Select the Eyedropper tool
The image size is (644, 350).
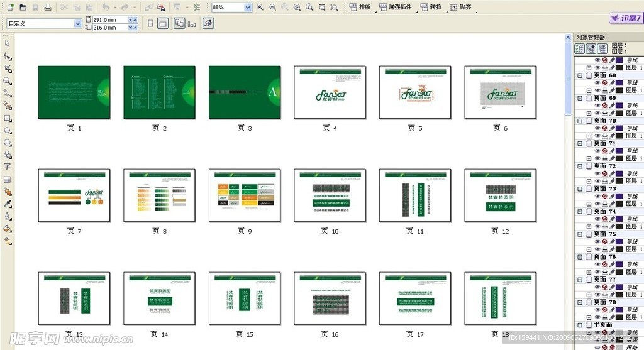point(8,204)
